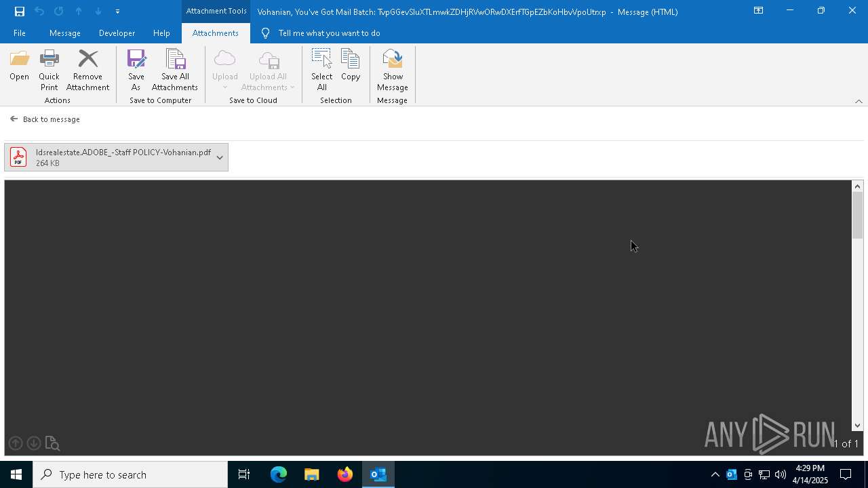Viewport: 868px width, 488px height.
Task: Choose Select All attachments
Action: [321, 70]
